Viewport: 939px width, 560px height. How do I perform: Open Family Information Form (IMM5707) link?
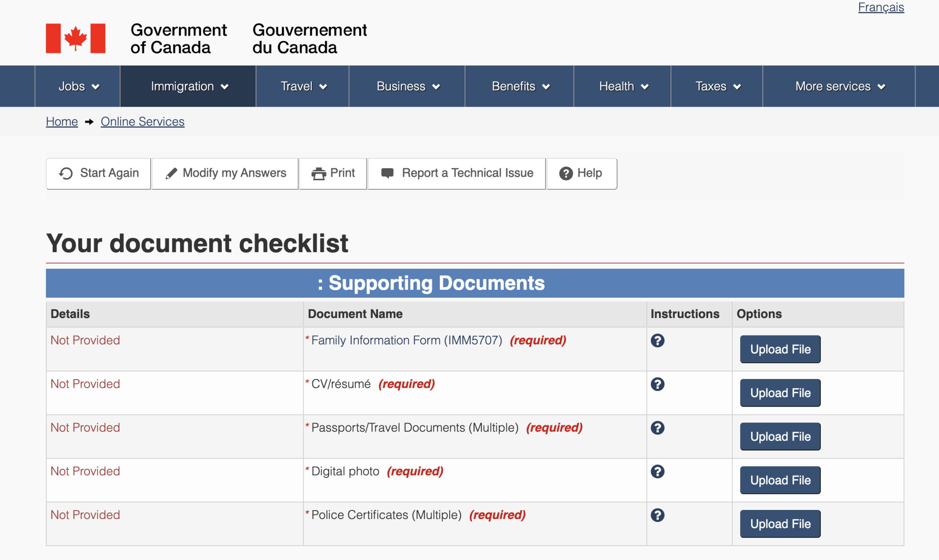click(407, 340)
